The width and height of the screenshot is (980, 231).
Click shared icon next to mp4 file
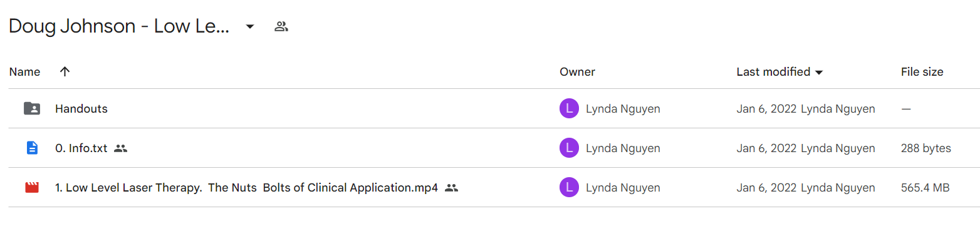[451, 187]
